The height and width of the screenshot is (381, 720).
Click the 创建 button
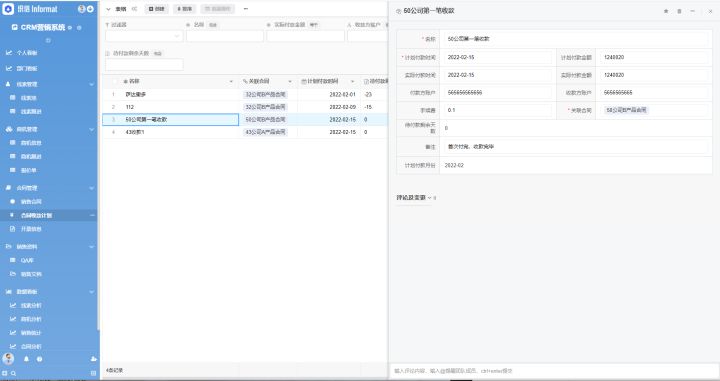coord(157,9)
